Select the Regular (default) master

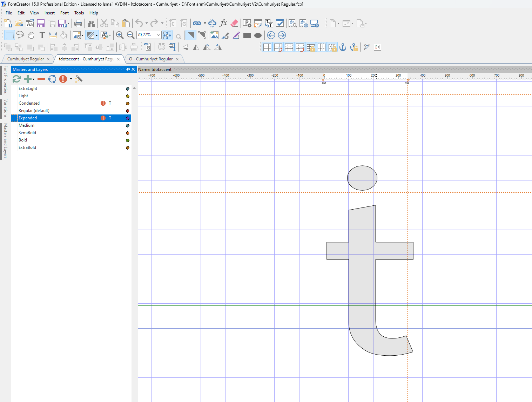(x=34, y=111)
